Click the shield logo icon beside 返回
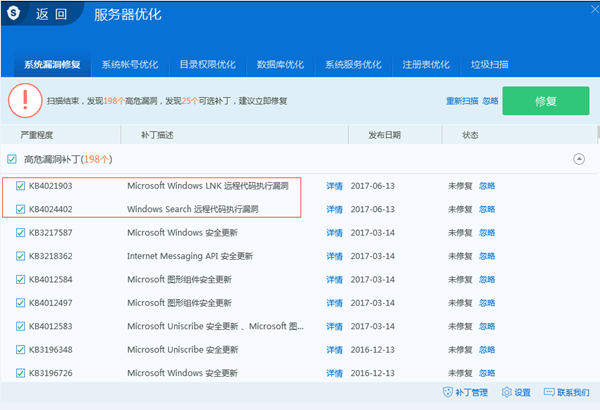Viewport: 600px width, 410px height. [13, 13]
